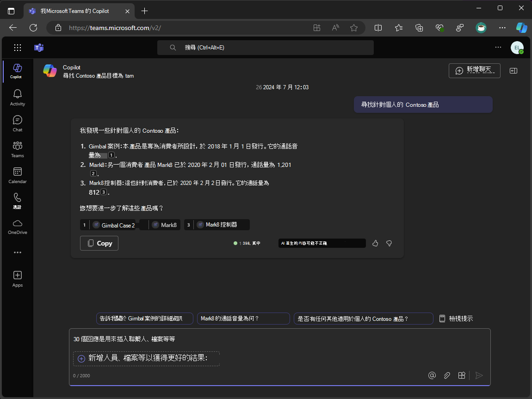Viewport: 532px width, 399px height.
Task: Open Edge split screen icon
Action: tap(378, 28)
